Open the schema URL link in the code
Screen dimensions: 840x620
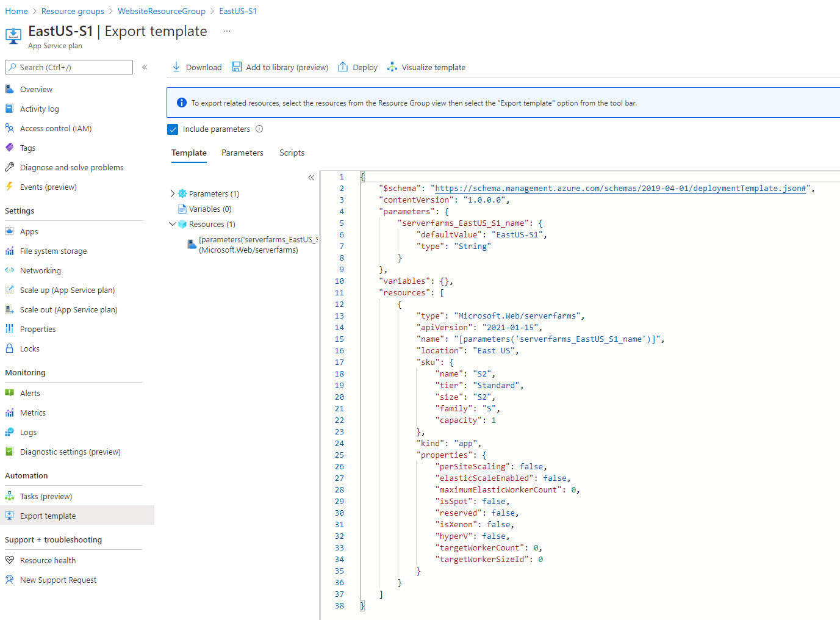pos(622,189)
